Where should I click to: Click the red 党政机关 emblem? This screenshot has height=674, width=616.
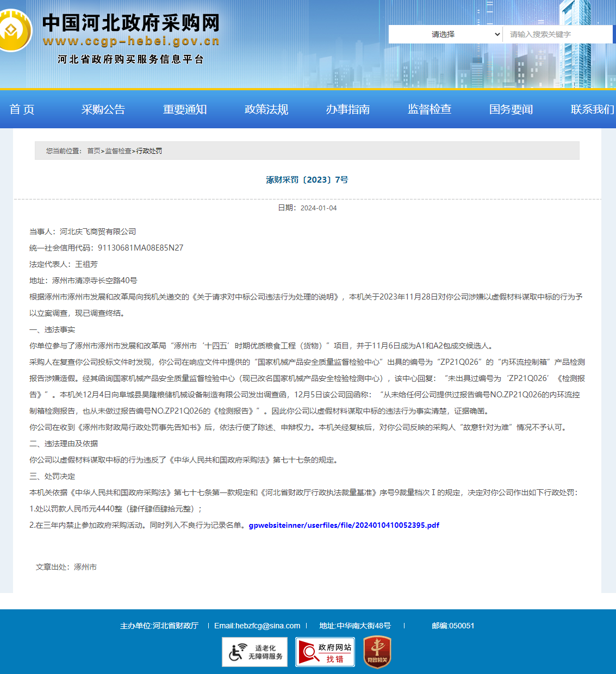(x=377, y=652)
